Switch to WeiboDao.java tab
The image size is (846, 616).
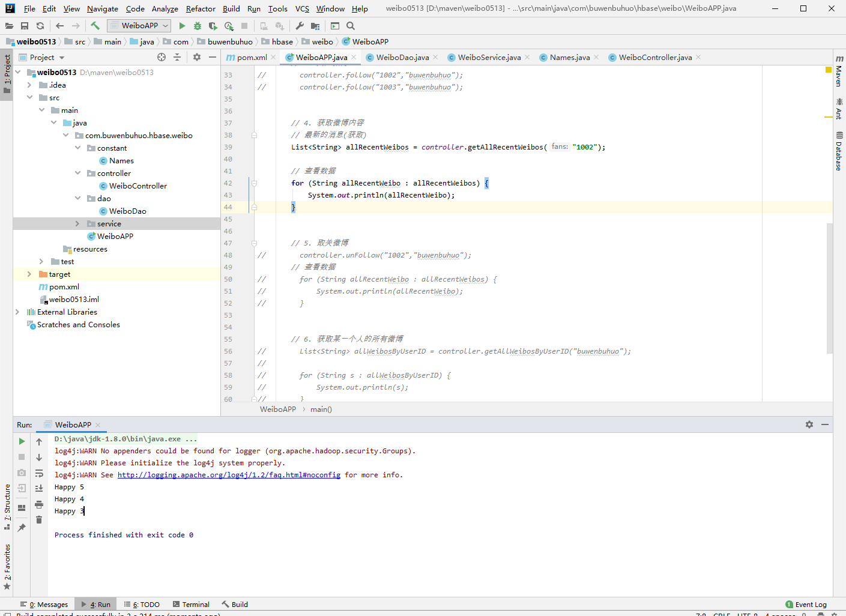402,57
